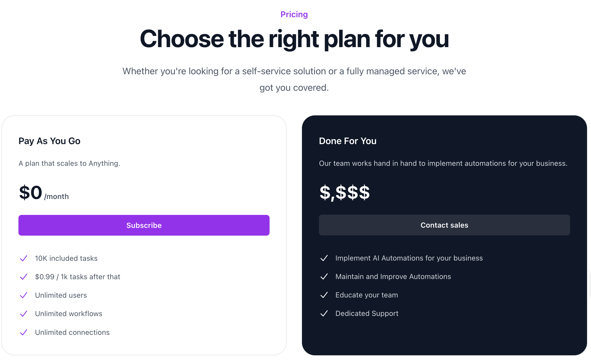Click the Unlimited workflows checkmark icon

click(23, 314)
